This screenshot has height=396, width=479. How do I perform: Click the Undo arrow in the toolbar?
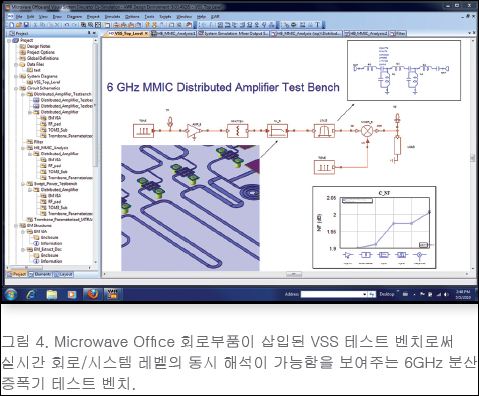click(66, 25)
